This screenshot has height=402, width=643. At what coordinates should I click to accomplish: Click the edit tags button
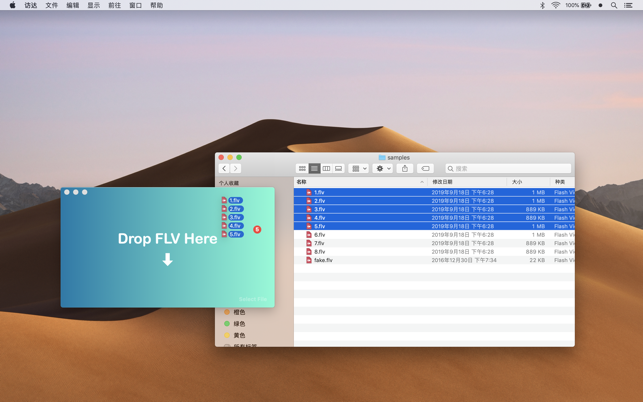pyautogui.click(x=426, y=169)
